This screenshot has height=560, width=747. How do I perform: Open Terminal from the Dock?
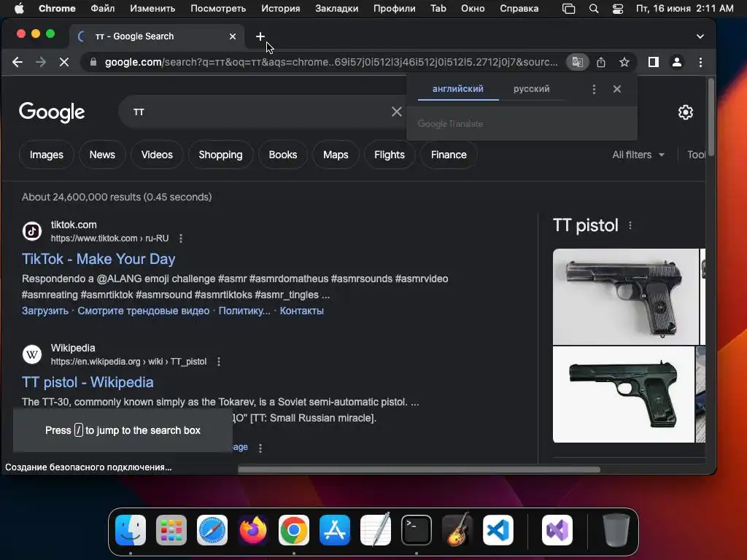(417, 530)
